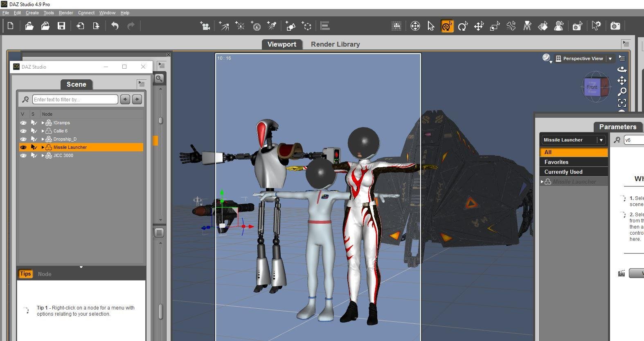The height and width of the screenshot is (341, 644).
Task: Click the greyed Redo arrow
Action: 131,26
